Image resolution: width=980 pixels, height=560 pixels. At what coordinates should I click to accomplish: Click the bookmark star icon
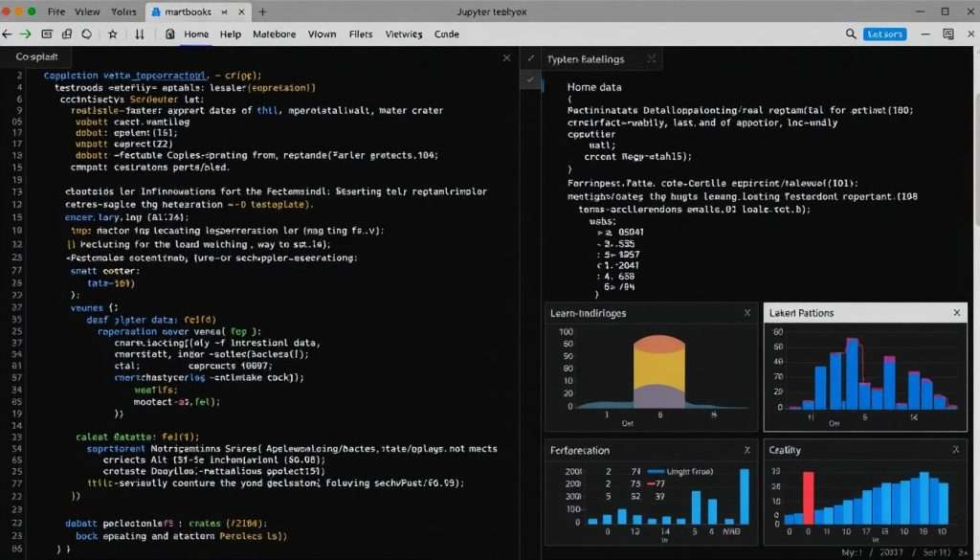[x=111, y=33]
